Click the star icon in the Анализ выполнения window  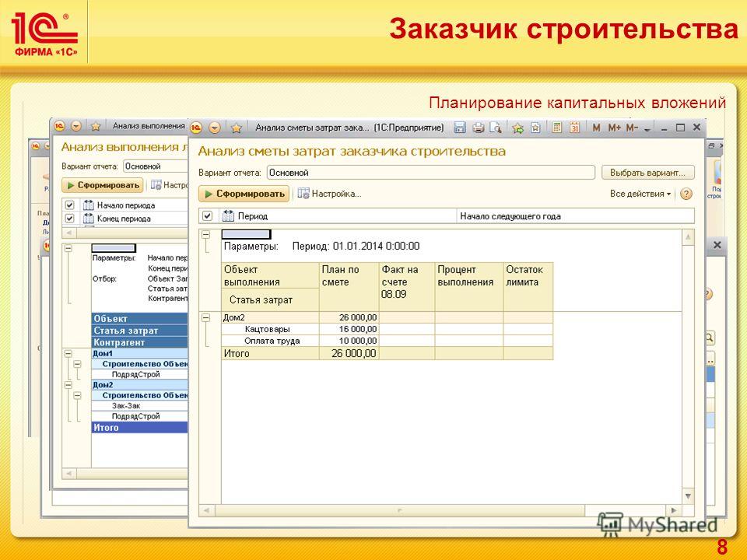(96, 126)
